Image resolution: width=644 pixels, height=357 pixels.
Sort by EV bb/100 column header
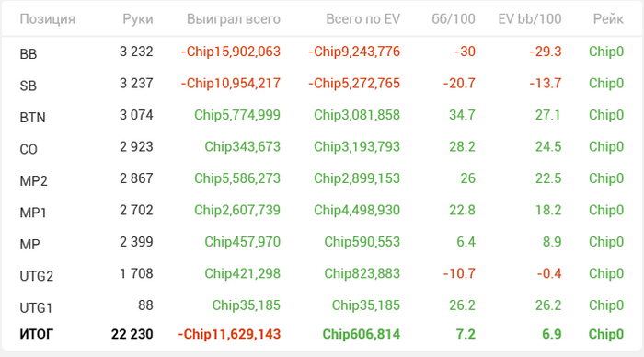click(x=529, y=19)
